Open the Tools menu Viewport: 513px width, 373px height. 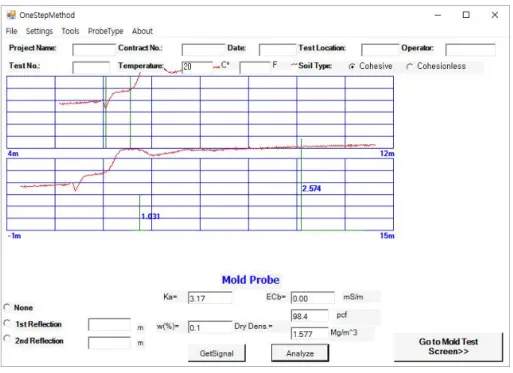coord(70,31)
